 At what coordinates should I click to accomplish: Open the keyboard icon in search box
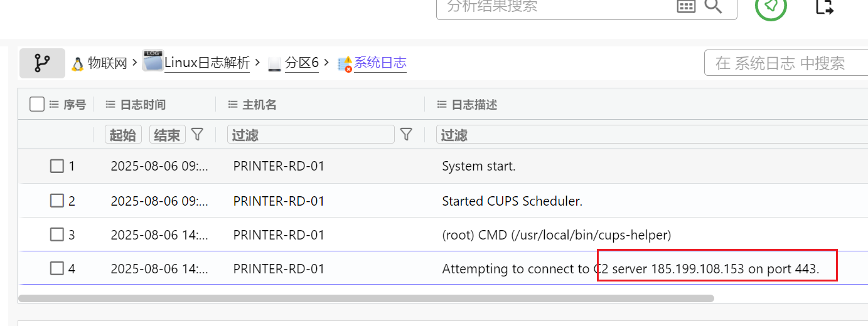pos(686,6)
